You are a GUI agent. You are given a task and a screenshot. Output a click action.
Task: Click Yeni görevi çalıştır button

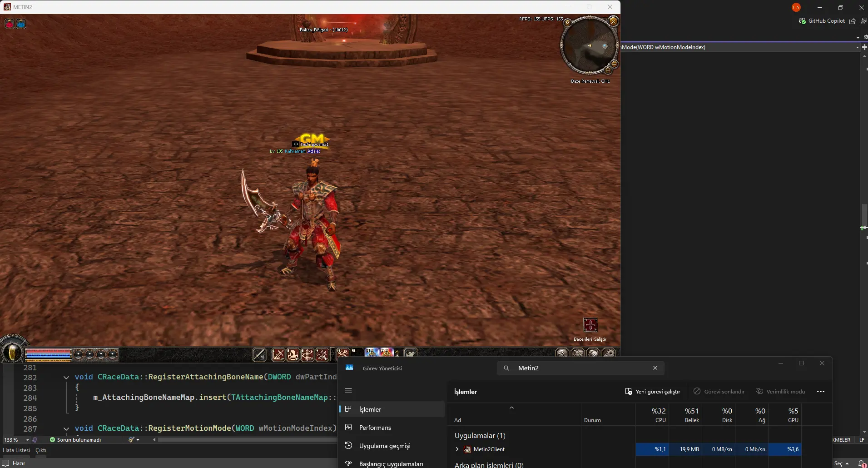click(652, 392)
